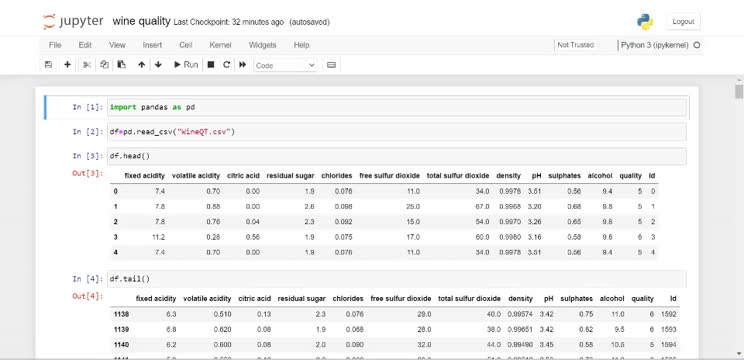Click the save and checkpoint icon
The image size is (744, 360).
[x=48, y=65]
